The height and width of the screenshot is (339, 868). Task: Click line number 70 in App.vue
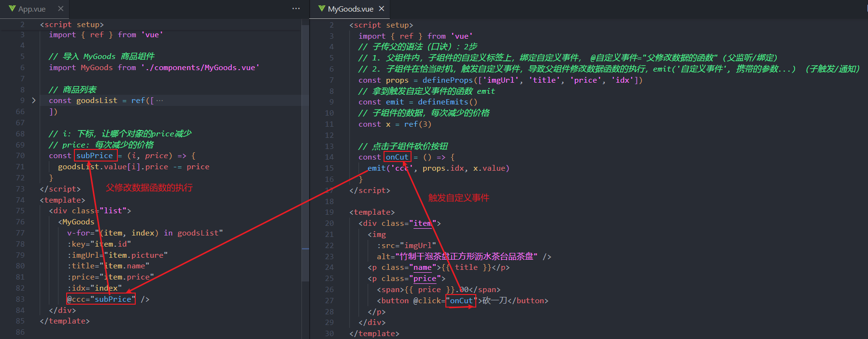[20, 156]
